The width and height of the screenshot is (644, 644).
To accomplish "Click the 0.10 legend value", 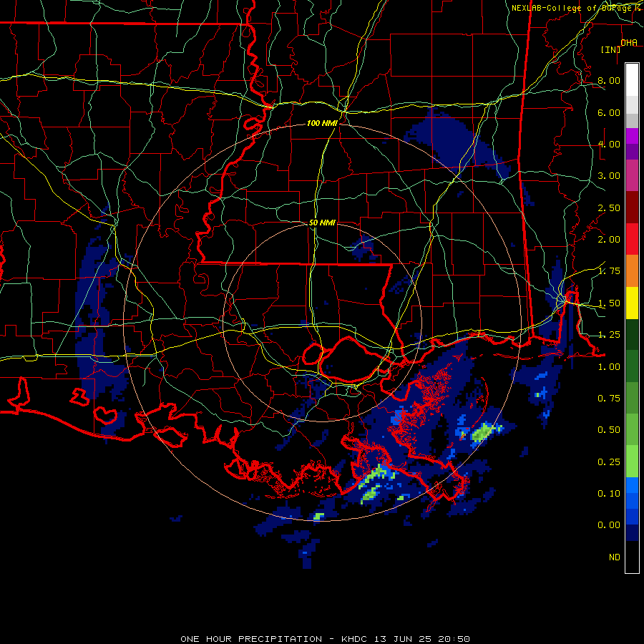I will click(x=609, y=494).
